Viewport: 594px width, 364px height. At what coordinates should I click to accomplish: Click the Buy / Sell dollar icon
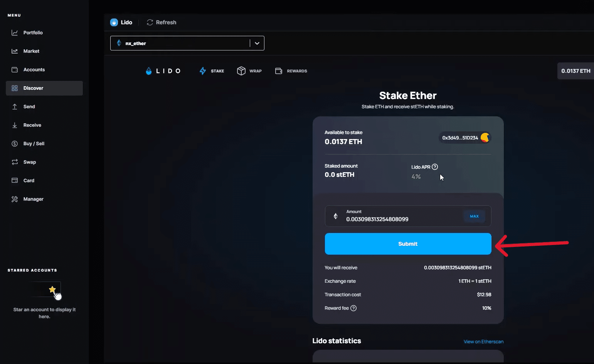pyautogui.click(x=15, y=144)
